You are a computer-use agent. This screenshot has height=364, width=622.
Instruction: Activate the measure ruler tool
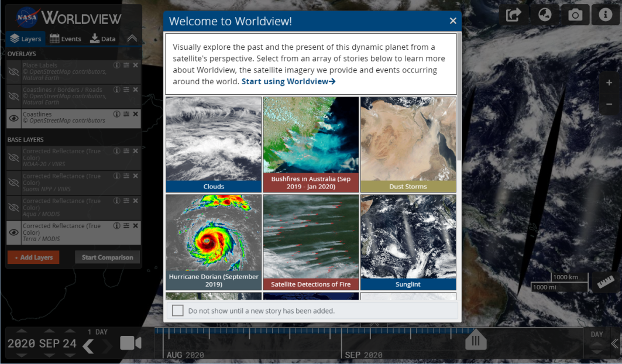tap(606, 282)
